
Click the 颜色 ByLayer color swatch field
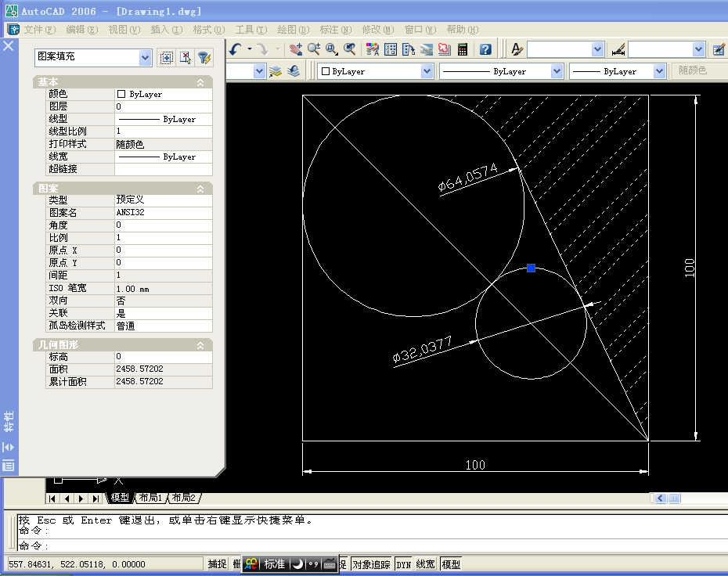tap(164, 94)
